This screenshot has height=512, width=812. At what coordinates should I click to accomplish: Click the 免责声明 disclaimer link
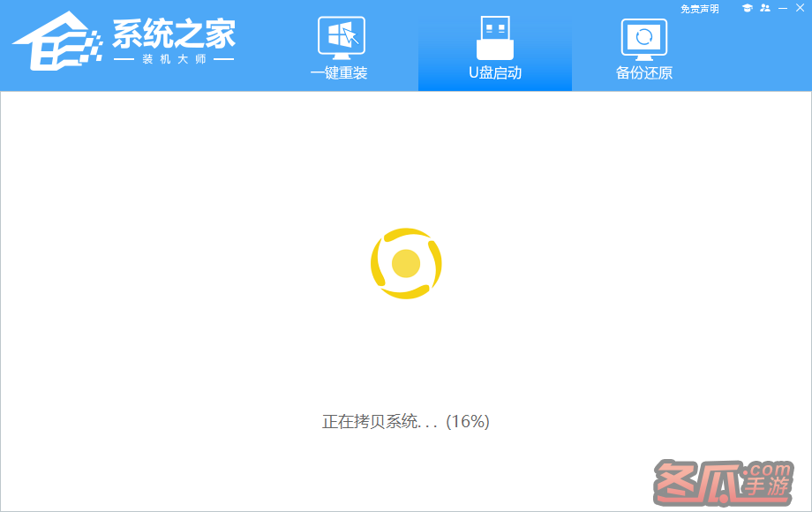click(699, 9)
